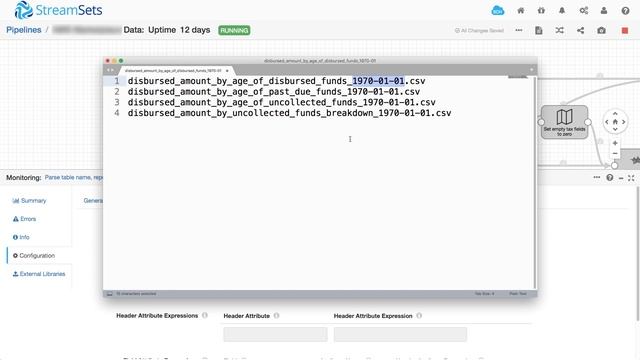
Task: Open monitoring panel ellipsis menu
Action: [x=597, y=178]
